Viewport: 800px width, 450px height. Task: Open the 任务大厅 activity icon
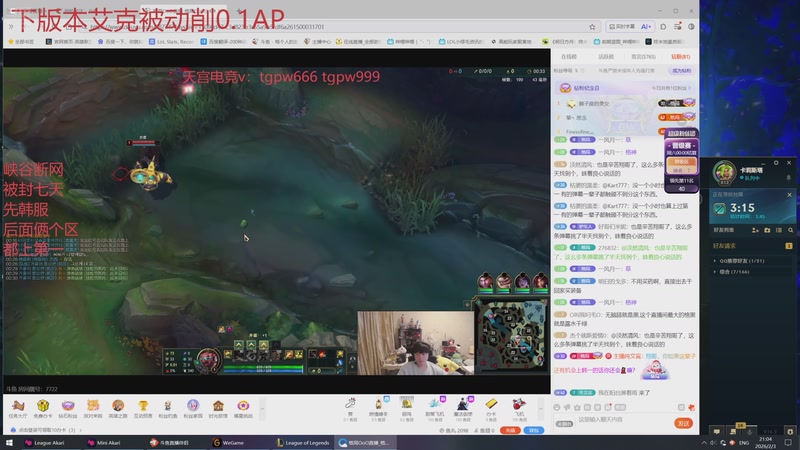[18, 408]
